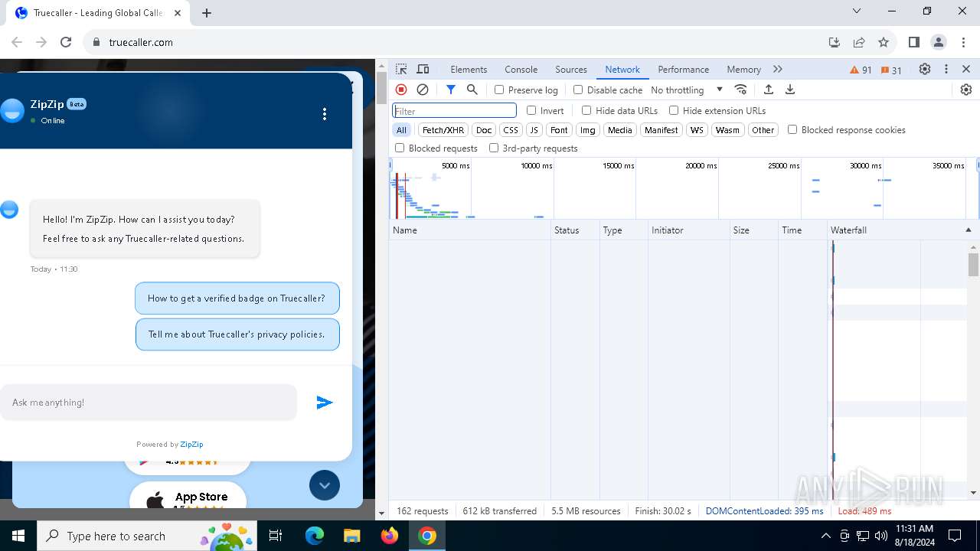Collapse chat with round chevron button
980x551 pixels.
(325, 485)
